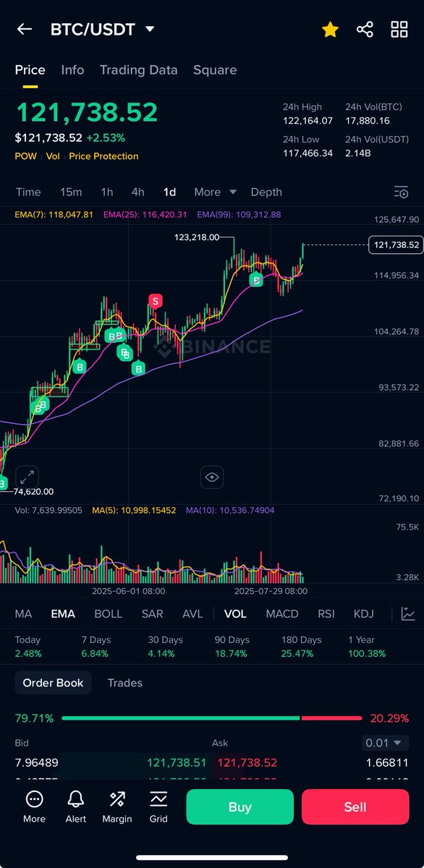Open the Alert bell icon
Viewport: 424px width, 868px height.
click(x=75, y=806)
